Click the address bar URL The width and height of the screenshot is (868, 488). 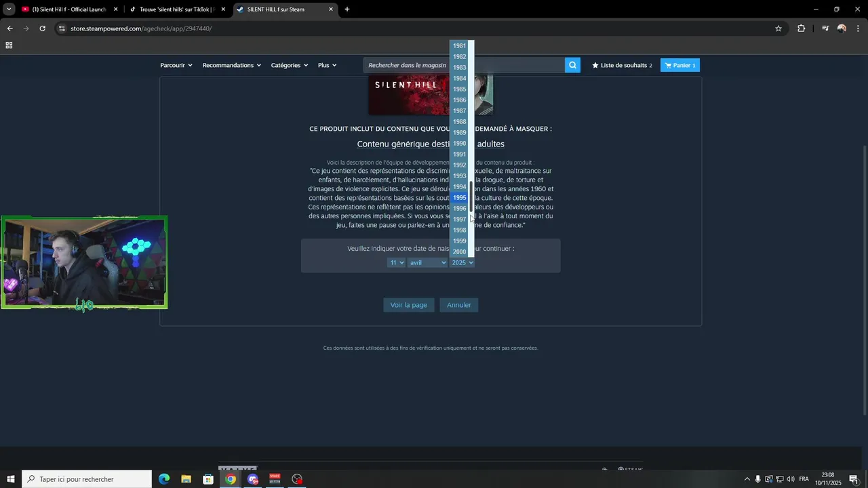[x=141, y=28]
